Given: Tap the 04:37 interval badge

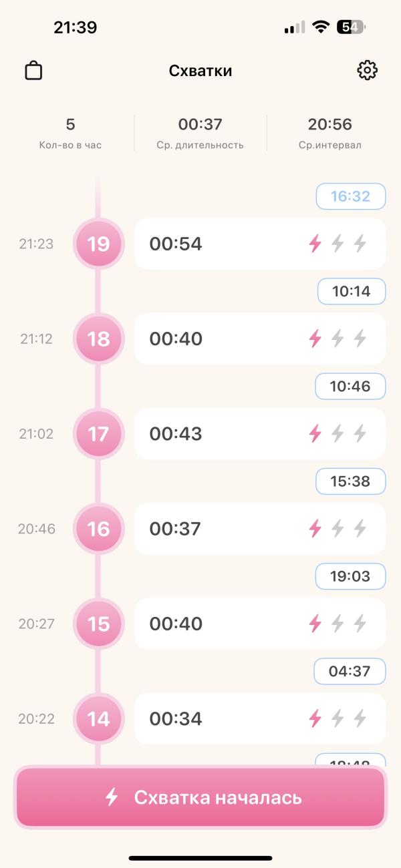Looking at the screenshot, I should pyautogui.click(x=350, y=671).
